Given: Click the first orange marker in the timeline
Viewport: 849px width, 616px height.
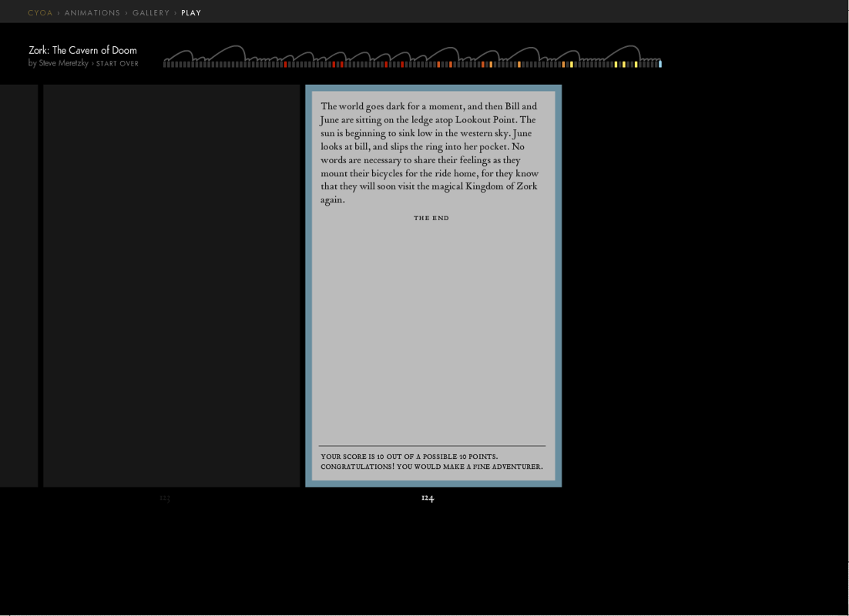Looking at the screenshot, I should [x=438, y=65].
